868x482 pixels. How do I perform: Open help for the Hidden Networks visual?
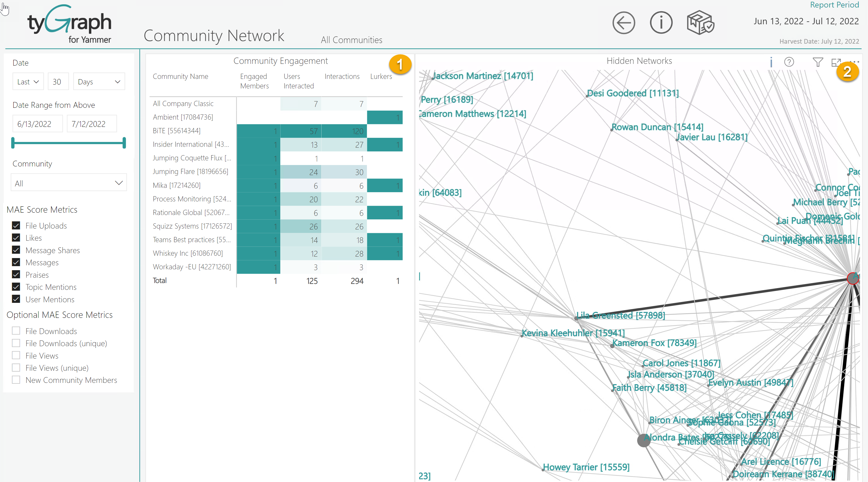tap(789, 62)
